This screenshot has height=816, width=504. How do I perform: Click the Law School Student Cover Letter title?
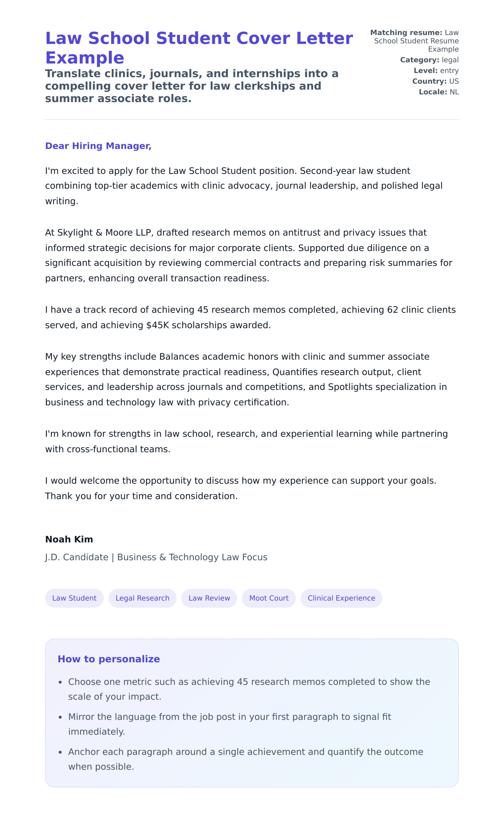coord(199,48)
